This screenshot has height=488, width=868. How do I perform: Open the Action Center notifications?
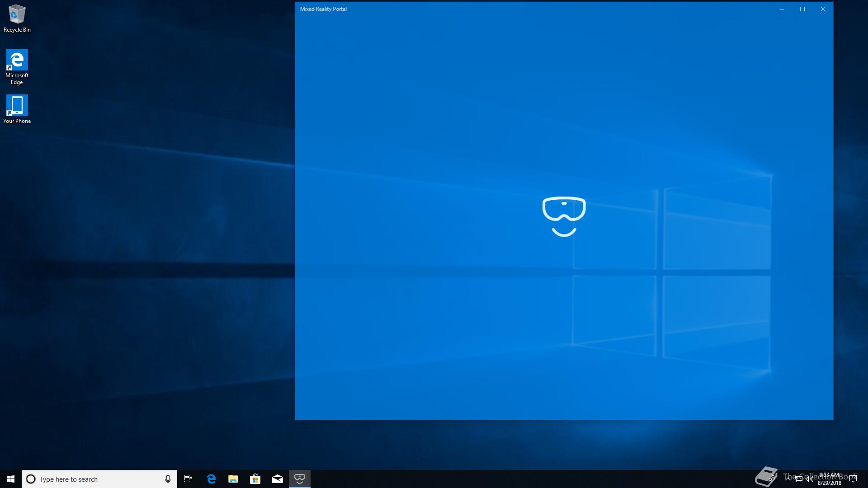click(853, 479)
